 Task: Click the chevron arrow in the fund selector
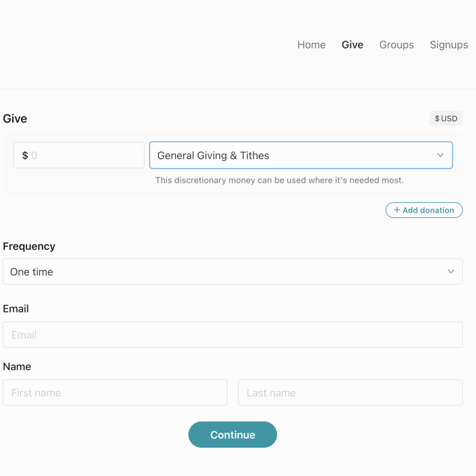click(440, 155)
